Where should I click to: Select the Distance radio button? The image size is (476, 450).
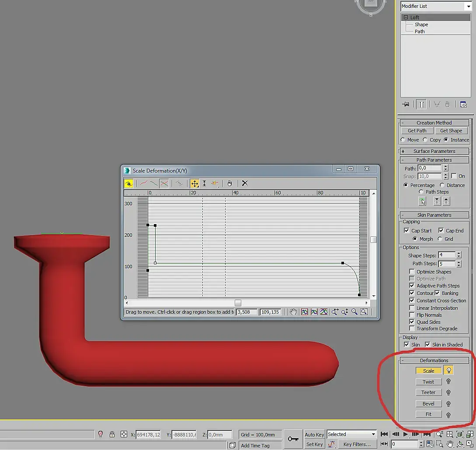tap(442, 185)
